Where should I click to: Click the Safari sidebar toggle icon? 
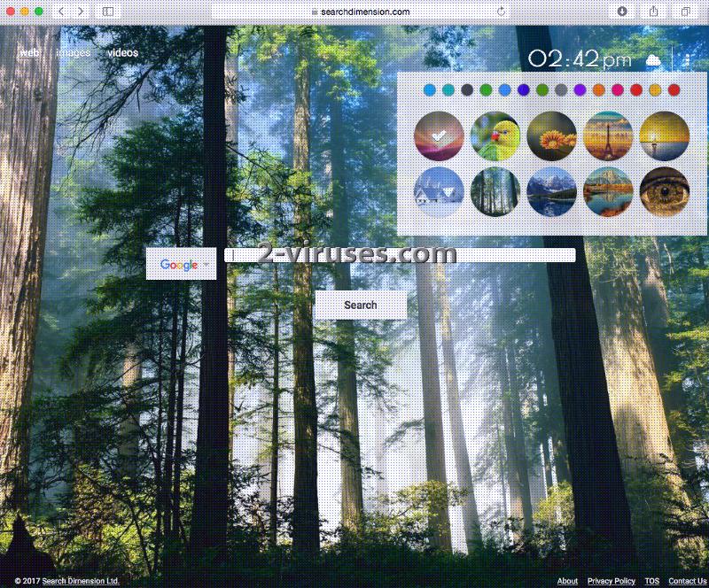pos(107,12)
